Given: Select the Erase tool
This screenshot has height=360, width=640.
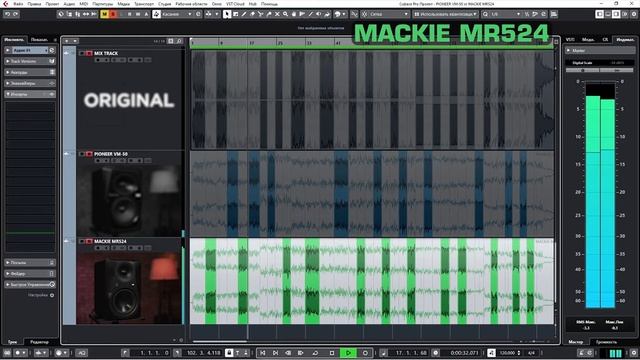Looking at the screenshot, I should [252, 14].
